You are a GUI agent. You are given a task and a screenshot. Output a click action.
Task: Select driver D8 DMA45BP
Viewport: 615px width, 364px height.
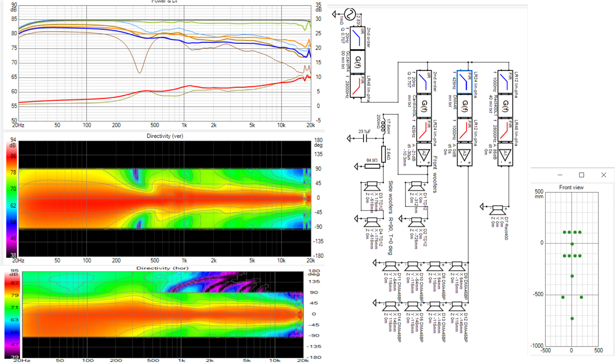click(x=435, y=266)
